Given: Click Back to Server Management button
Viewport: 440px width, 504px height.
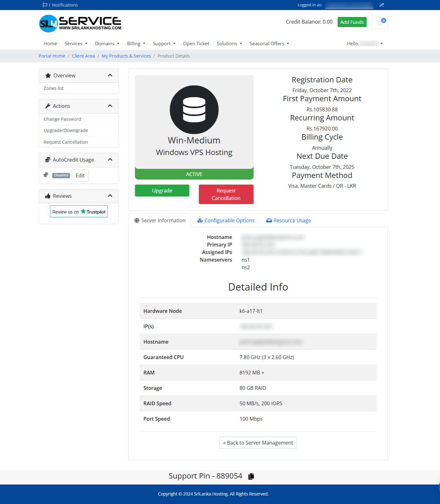Looking at the screenshot, I should [258, 443].
